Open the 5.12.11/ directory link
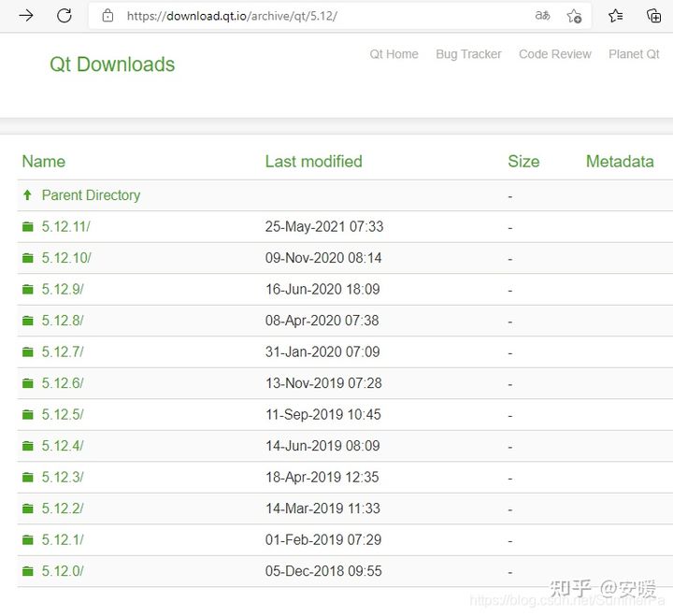This screenshot has height=616, width=673. 66,226
